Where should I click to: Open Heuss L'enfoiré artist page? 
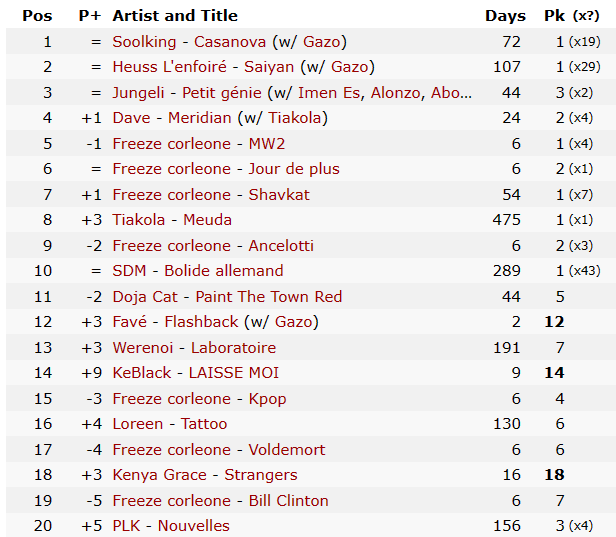[169, 67]
